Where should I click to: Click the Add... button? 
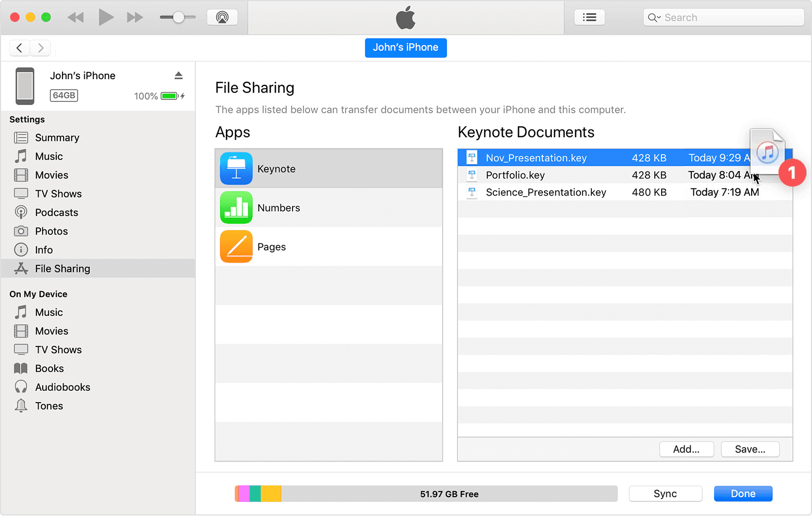686,449
